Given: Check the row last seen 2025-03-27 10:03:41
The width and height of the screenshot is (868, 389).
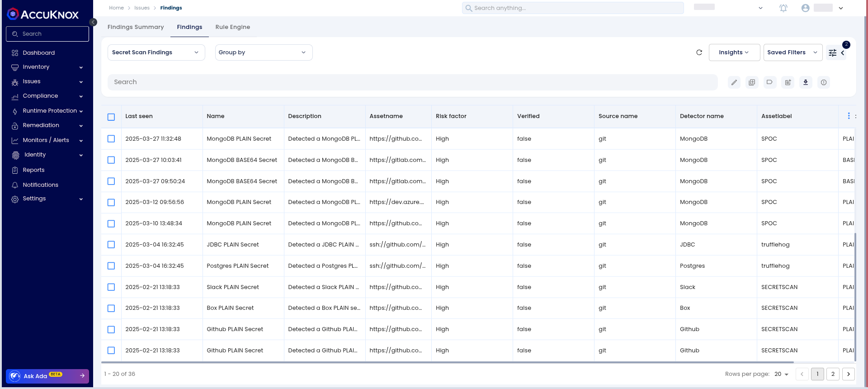Looking at the screenshot, I should tap(111, 160).
